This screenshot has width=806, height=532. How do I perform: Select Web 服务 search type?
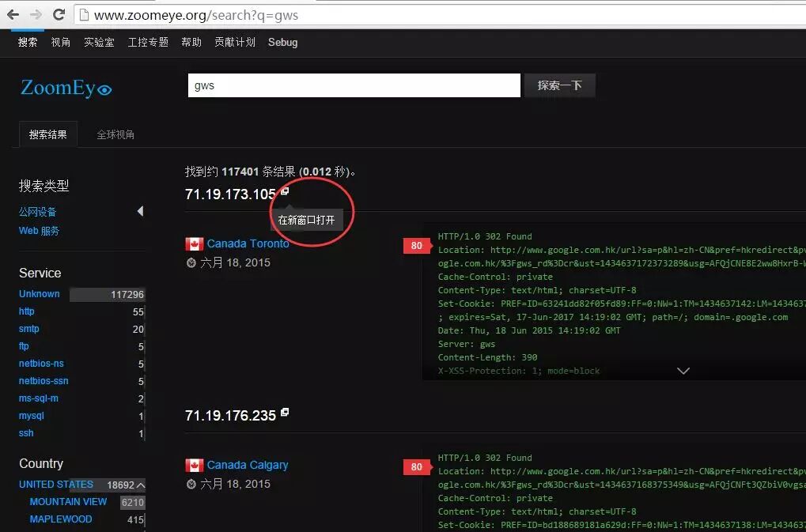click(x=39, y=231)
